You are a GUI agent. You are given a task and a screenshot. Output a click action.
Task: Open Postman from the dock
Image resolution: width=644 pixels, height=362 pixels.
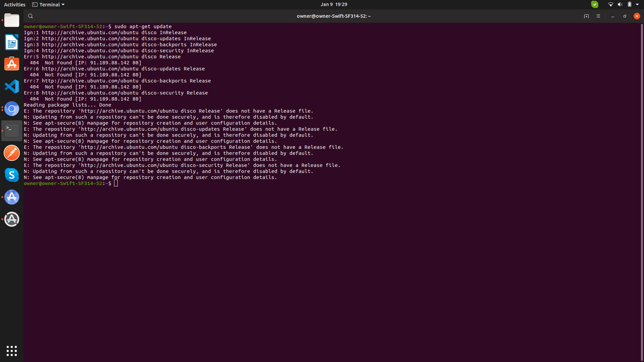12,153
